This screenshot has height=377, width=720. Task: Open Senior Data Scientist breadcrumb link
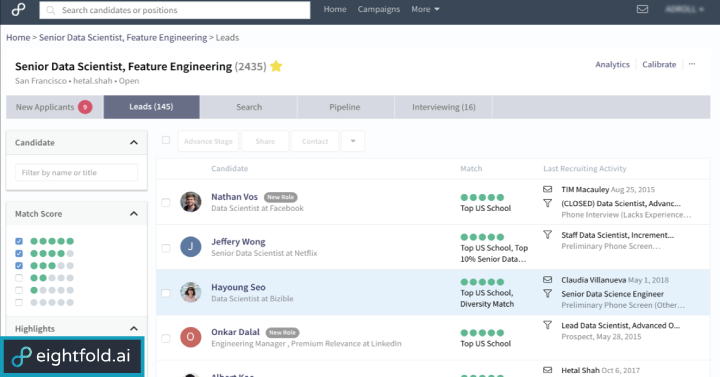123,38
